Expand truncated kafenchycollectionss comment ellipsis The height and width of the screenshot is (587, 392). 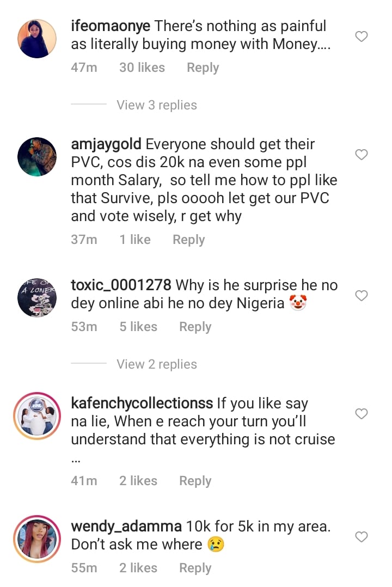[76, 458]
